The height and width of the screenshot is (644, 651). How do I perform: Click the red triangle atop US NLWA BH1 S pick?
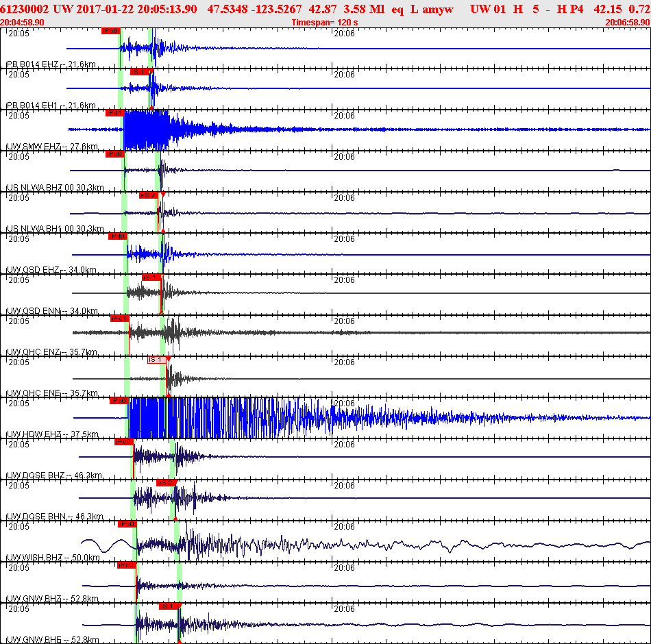point(163,195)
